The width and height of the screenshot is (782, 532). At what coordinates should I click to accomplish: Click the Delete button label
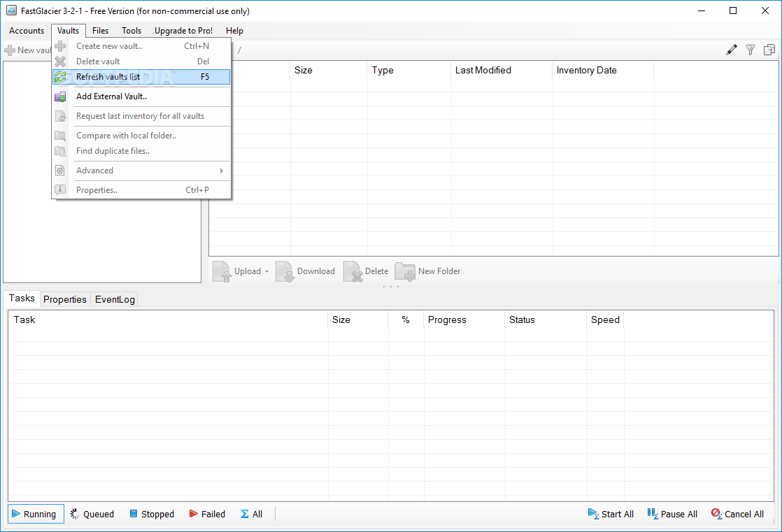pyautogui.click(x=376, y=271)
